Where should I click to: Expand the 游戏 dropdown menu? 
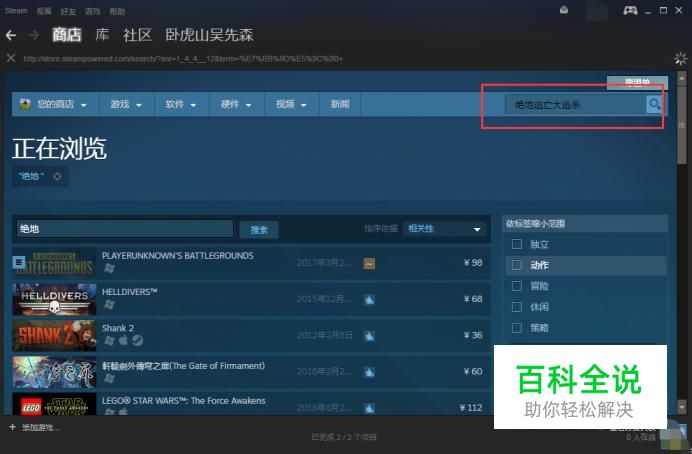pos(139,105)
